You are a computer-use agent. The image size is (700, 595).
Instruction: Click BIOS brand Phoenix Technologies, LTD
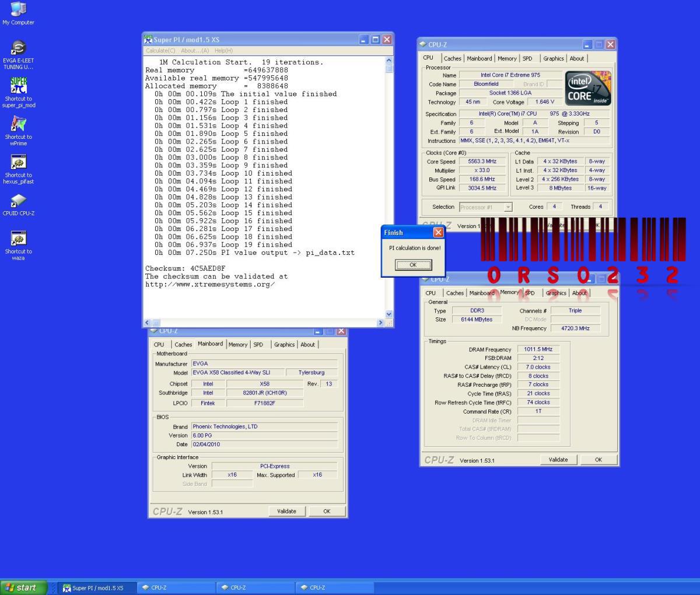[264, 426]
